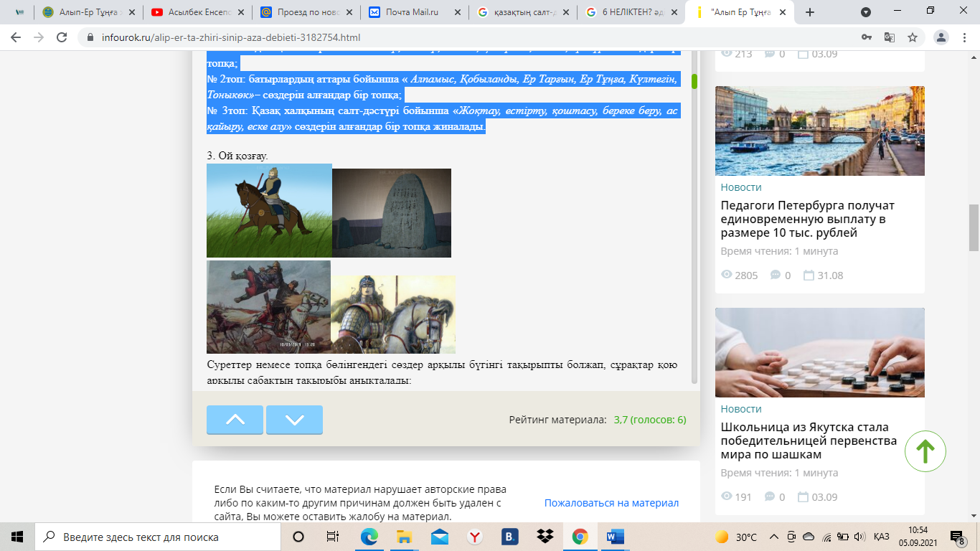Click the rating value 3,7 (голосов: 6)

(650, 420)
